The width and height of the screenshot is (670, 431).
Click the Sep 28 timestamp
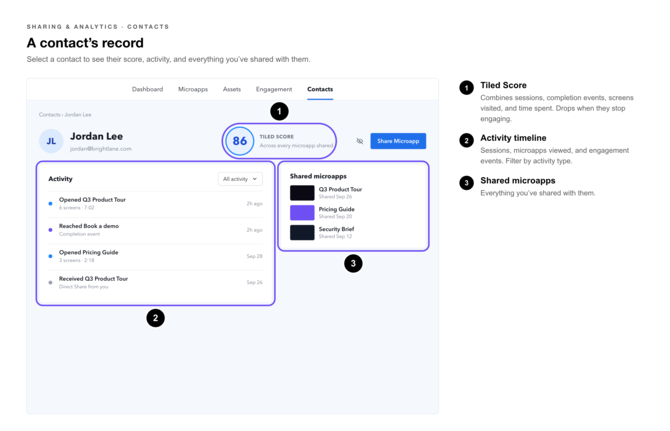coord(254,256)
